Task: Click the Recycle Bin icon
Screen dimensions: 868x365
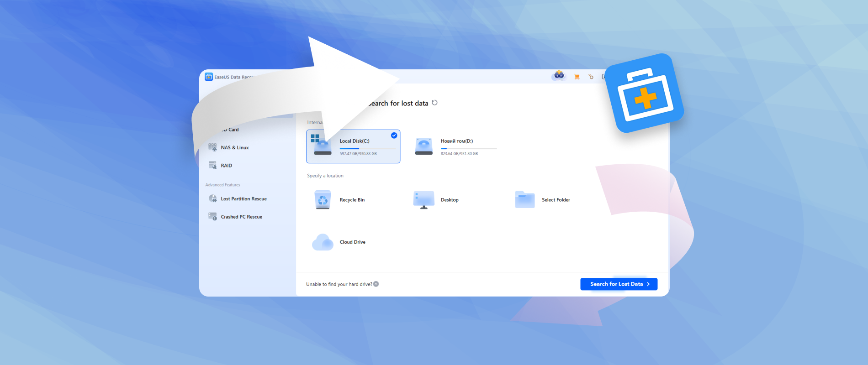Action: coord(323,200)
